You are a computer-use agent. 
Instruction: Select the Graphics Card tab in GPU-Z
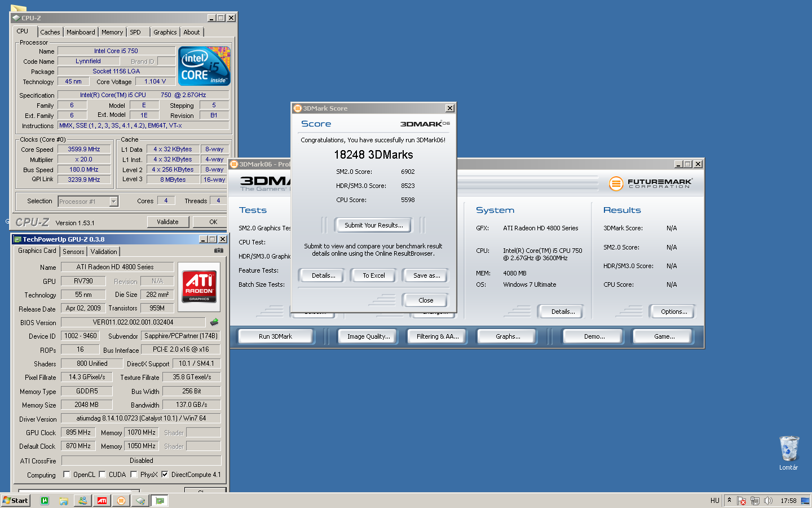click(37, 251)
